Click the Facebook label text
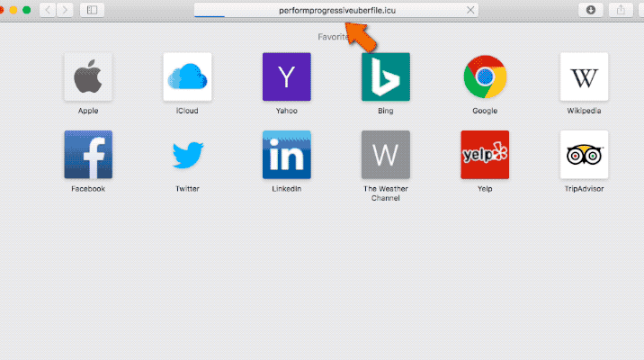This screenshot has height=360, width=644. (88, 189)
